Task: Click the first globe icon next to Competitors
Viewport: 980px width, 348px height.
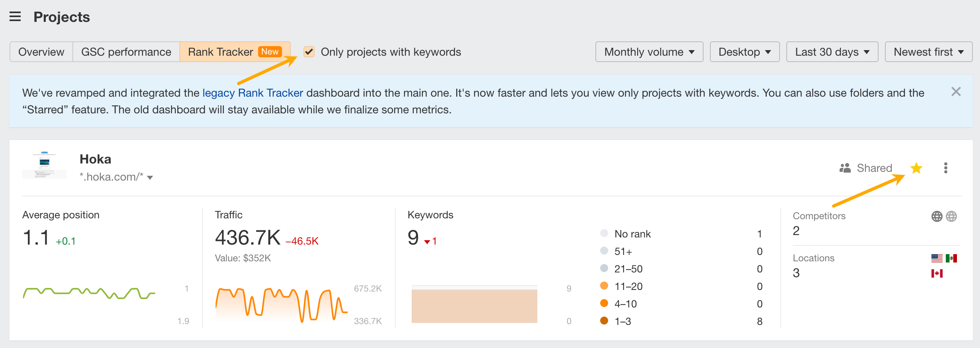Action: [937, 216]
